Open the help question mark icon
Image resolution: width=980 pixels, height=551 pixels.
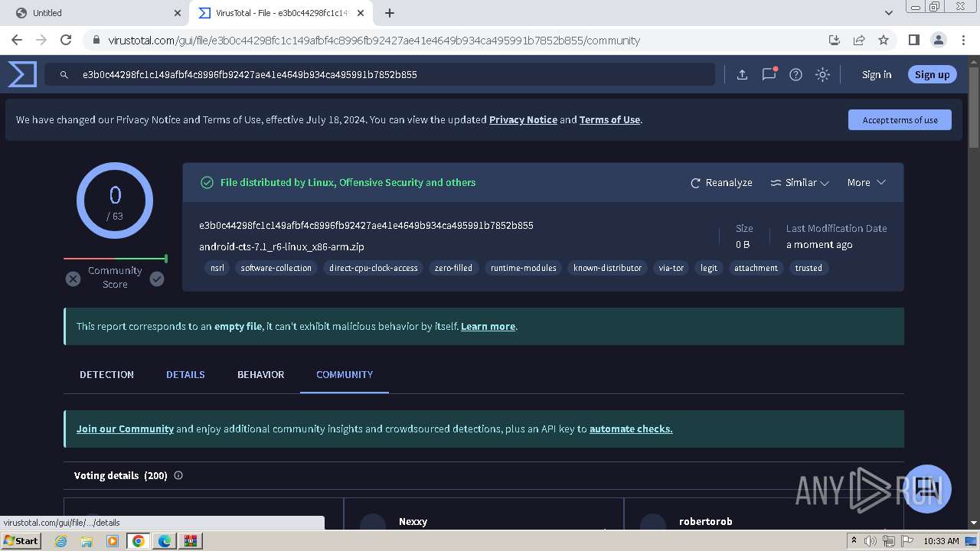pos(795,74)
